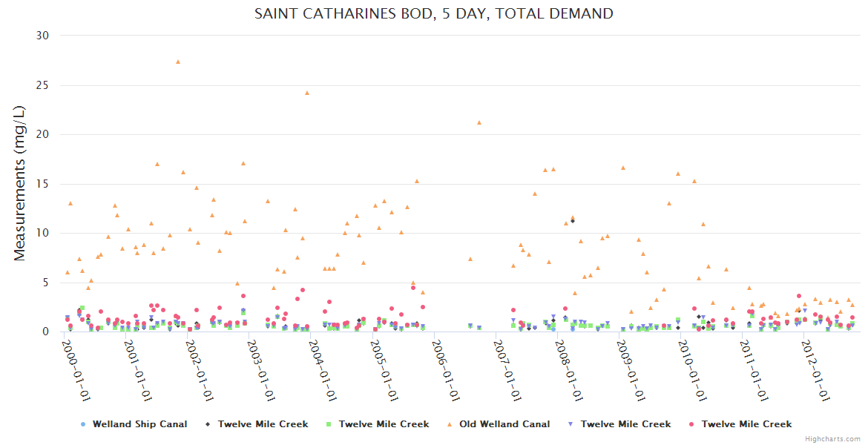Click the black diamond Twelve Mile Creek legend marker
868x445 pixels.
(208, 424)
